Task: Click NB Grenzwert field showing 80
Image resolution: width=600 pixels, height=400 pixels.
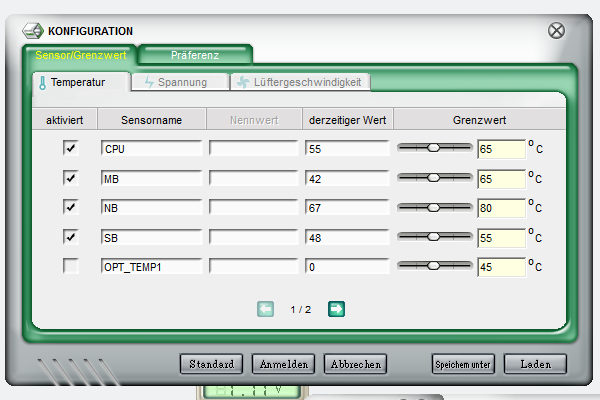Action: 501,208
